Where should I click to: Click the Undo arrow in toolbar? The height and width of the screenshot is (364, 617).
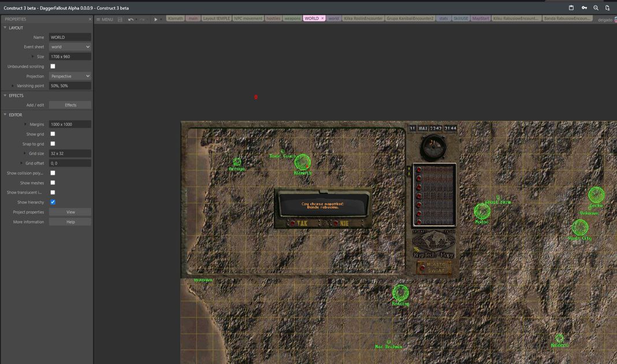pos(131,19)
